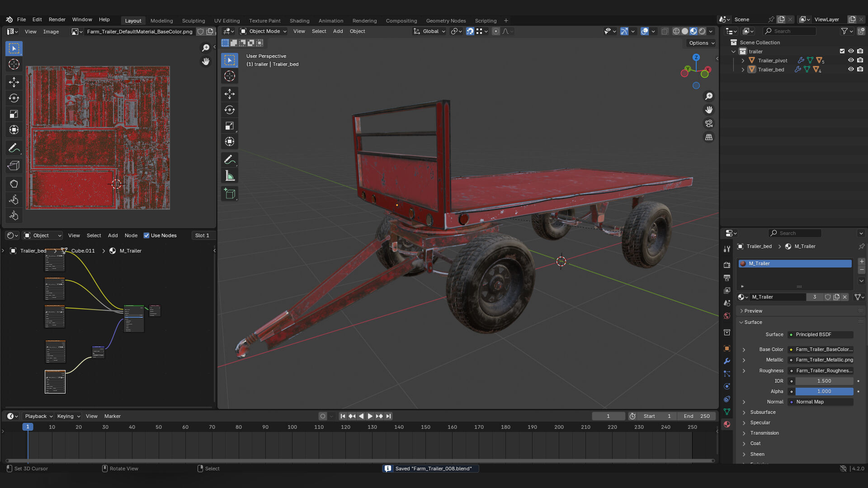Toggle proportional editing in viewport header
This screenshot has width=868, height=488.
click(x=496, y=31)
